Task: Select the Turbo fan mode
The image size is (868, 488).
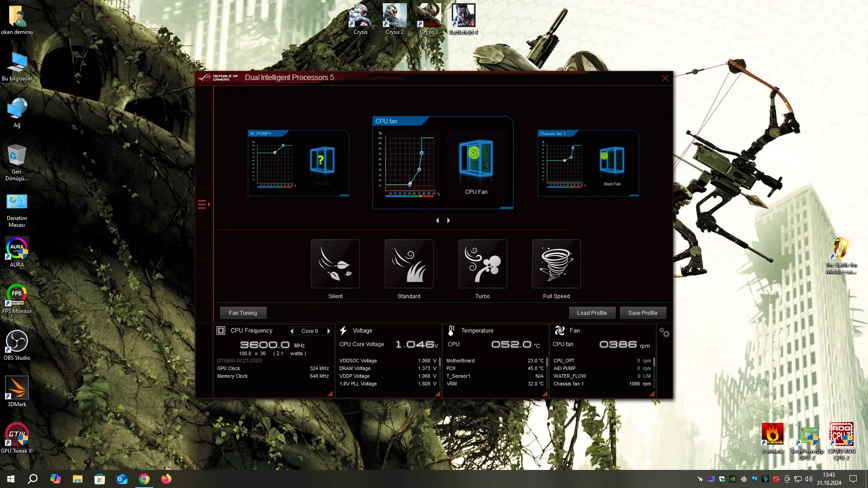Action: click(483, 264)
